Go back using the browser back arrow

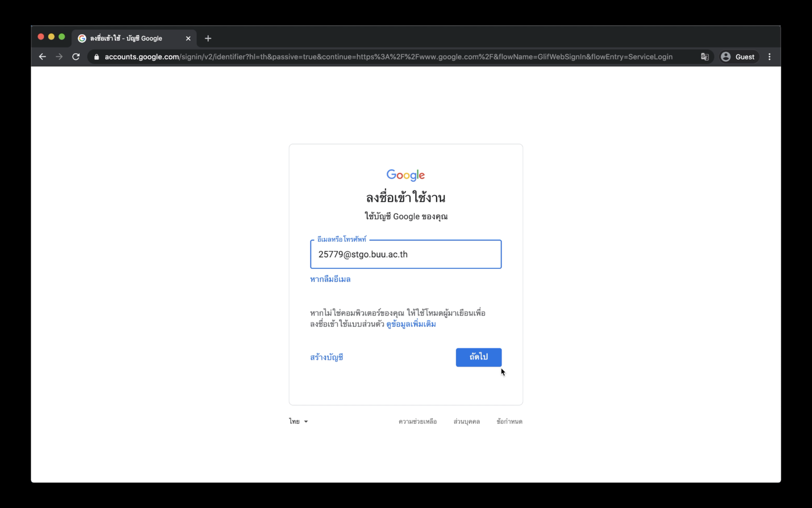coord(42,57)
